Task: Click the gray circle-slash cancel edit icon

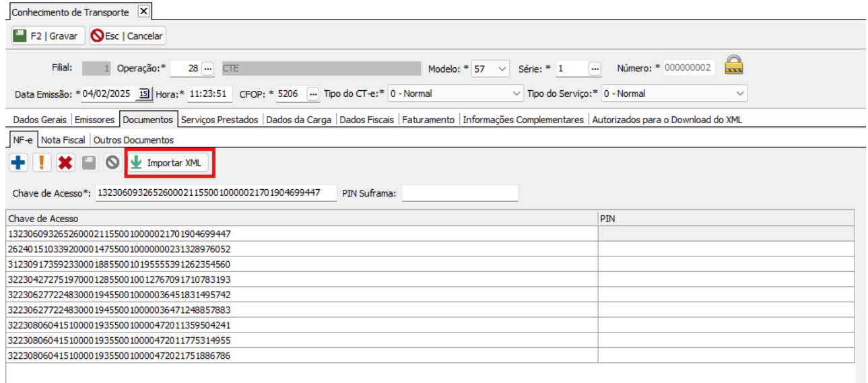Action: 112,163
